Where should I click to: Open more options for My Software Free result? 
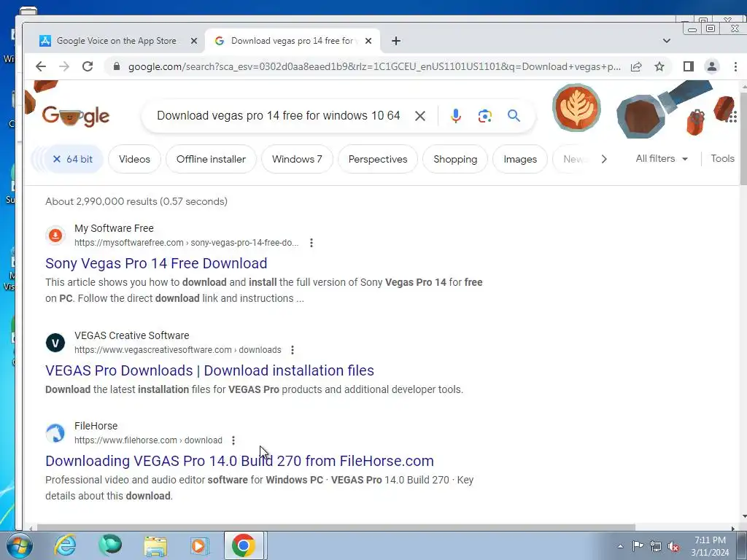pos(311,243)
